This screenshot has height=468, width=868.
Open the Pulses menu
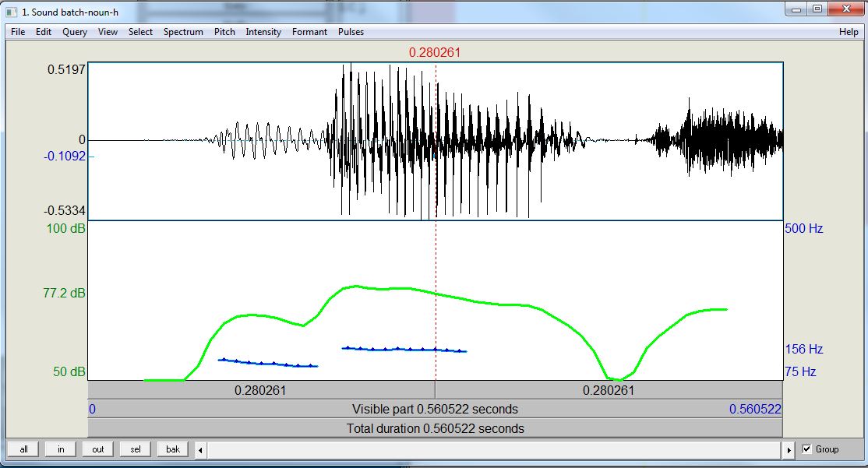tap(351, 31)
